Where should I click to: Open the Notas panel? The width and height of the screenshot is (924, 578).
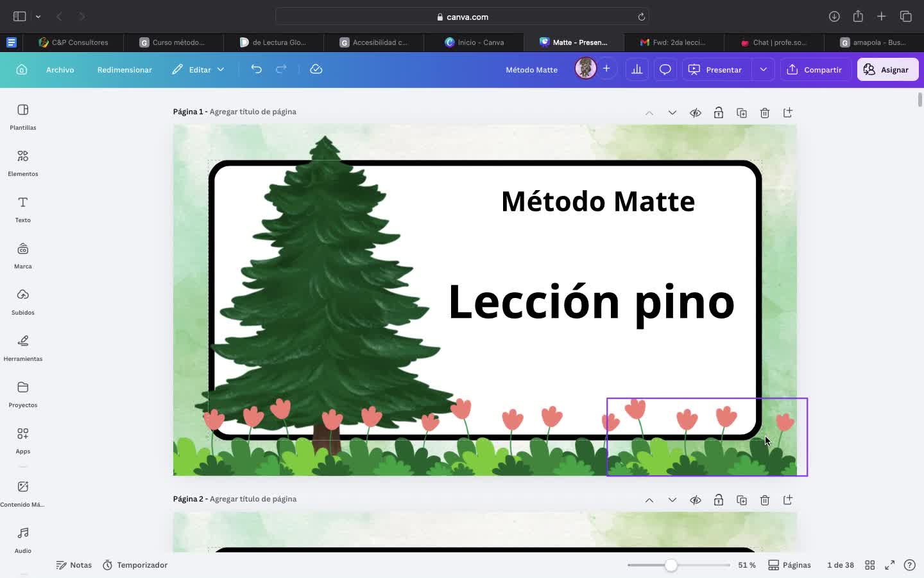(x=74, y=565)
